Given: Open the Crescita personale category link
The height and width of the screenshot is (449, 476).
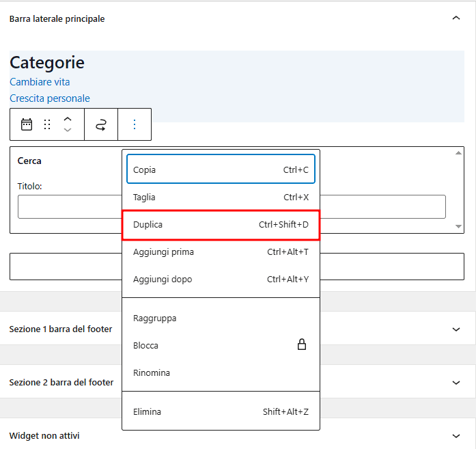Looking at the screenshot, I should [x=50, y=98].
